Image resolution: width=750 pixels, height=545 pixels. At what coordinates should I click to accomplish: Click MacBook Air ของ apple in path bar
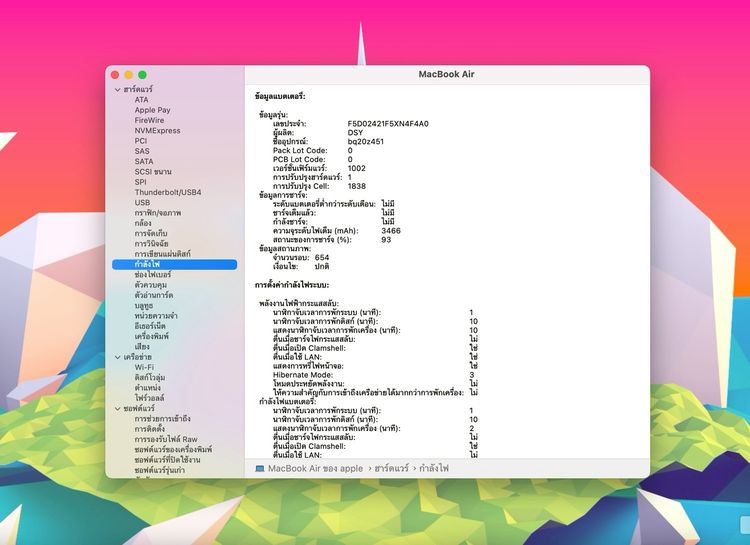[315, 468]
